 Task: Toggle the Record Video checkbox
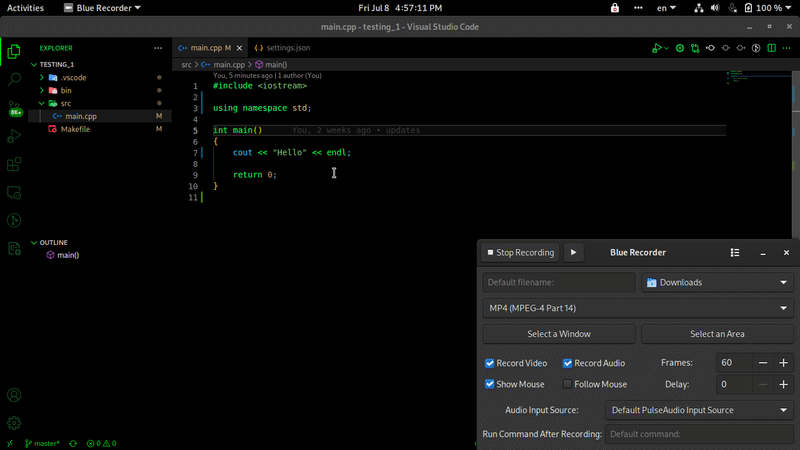pyautogui.click(x=489, y=363)
